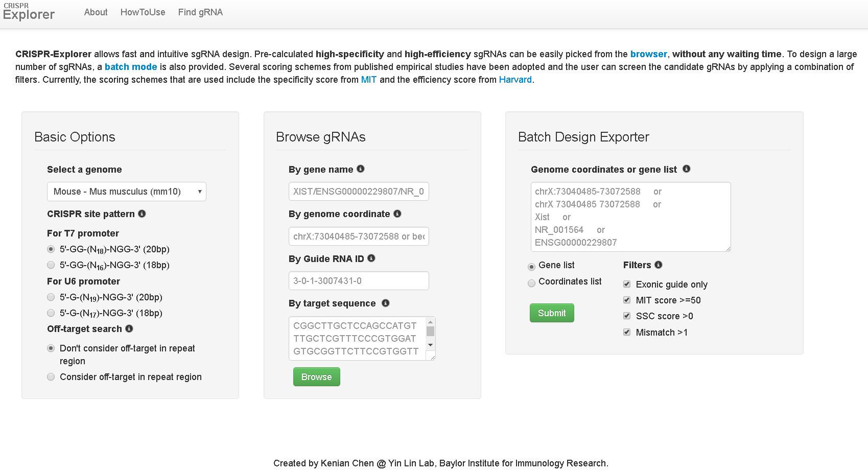Screen dimensions: 868x473
Task: Toggle the MIT score >=50 filter
Action: click(627, 300)
